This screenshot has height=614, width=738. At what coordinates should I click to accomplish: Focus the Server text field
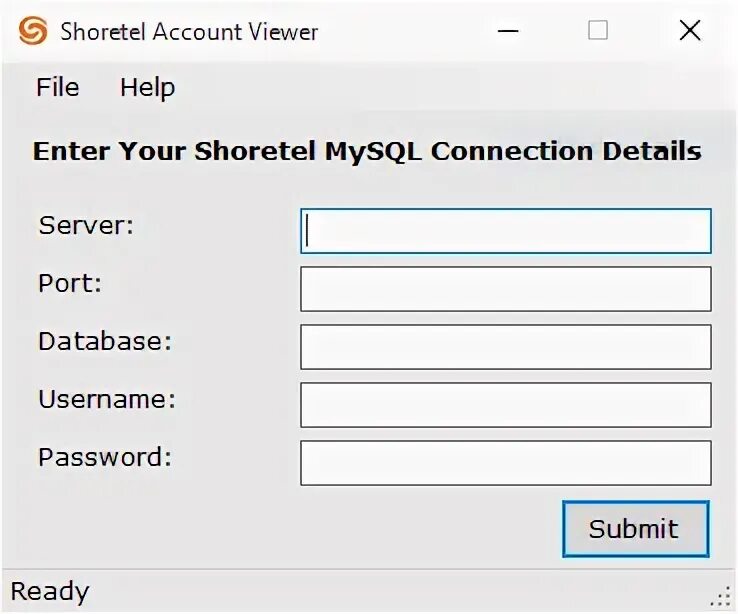tap(505, 231)
